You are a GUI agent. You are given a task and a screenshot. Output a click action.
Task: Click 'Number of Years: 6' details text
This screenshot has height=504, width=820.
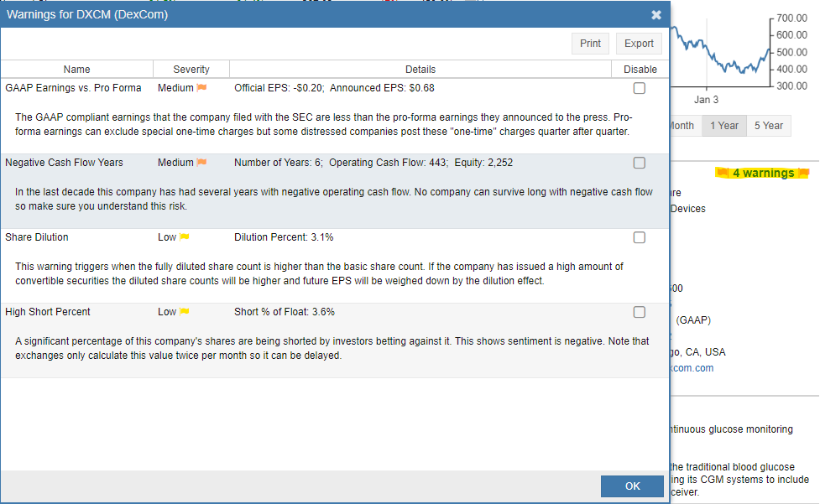pos(278,163)
